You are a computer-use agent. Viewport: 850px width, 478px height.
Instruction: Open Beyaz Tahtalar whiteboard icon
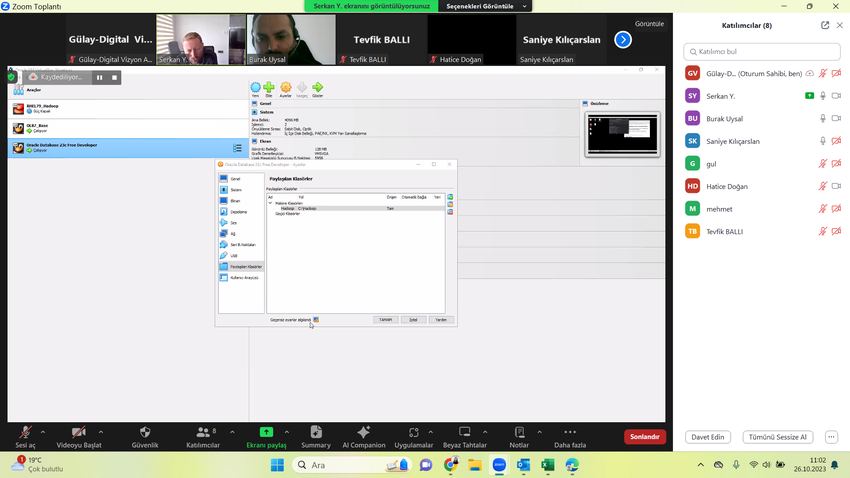click(x=465, y=432)
